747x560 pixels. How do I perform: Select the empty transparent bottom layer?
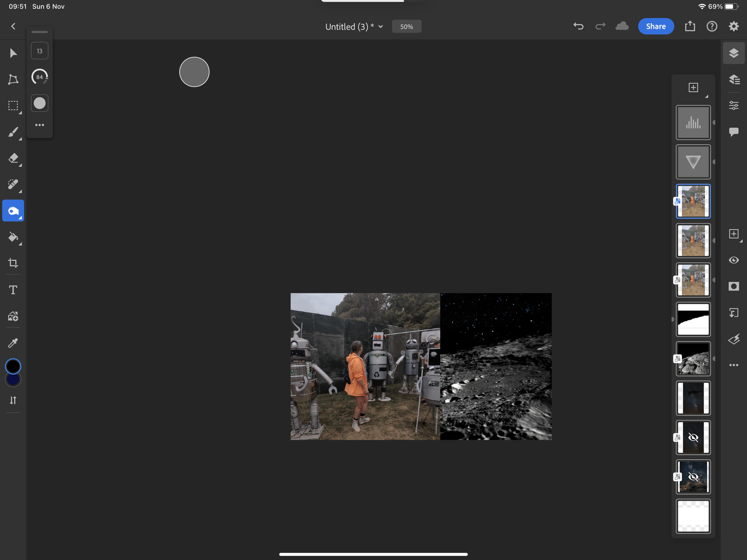click(x=693, y=516)
